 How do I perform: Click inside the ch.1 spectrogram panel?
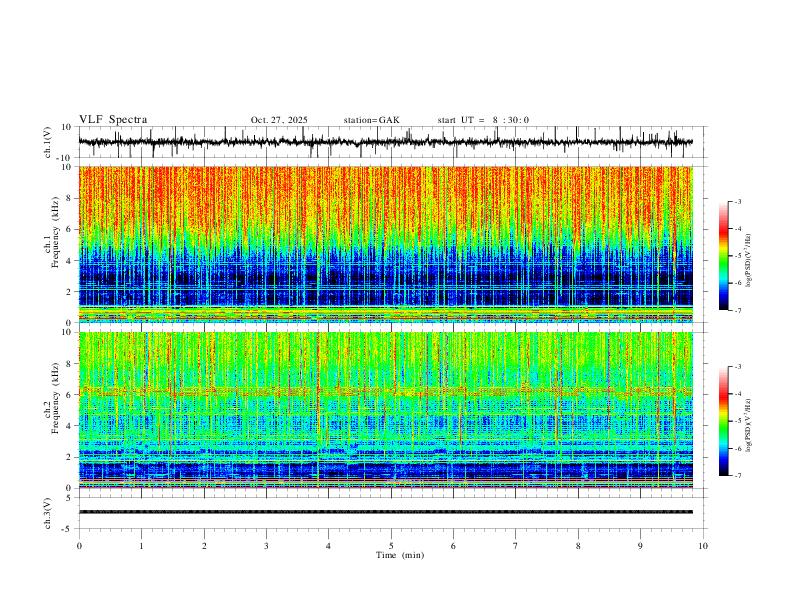pos(385,244)
